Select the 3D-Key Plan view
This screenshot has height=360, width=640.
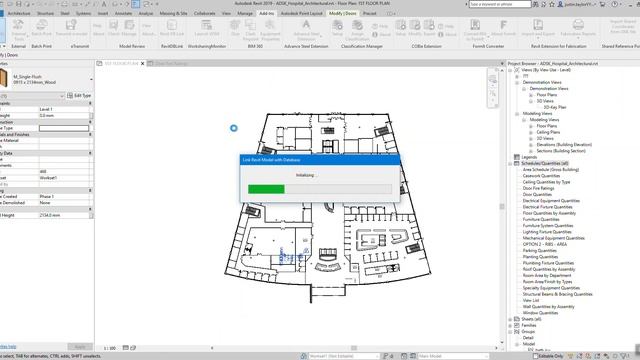(555, 107)
